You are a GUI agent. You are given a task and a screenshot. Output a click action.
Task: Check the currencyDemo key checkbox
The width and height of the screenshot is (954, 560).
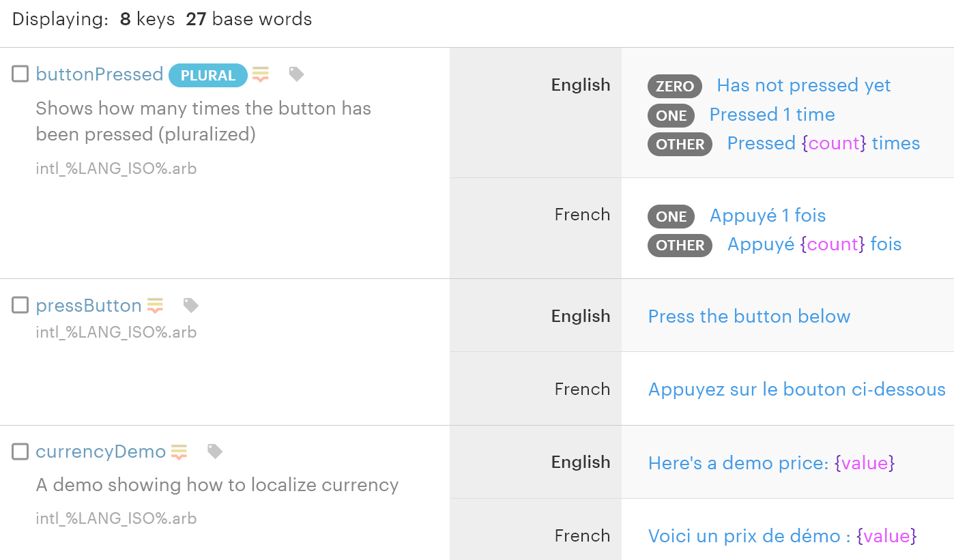(x=20, y=451)
